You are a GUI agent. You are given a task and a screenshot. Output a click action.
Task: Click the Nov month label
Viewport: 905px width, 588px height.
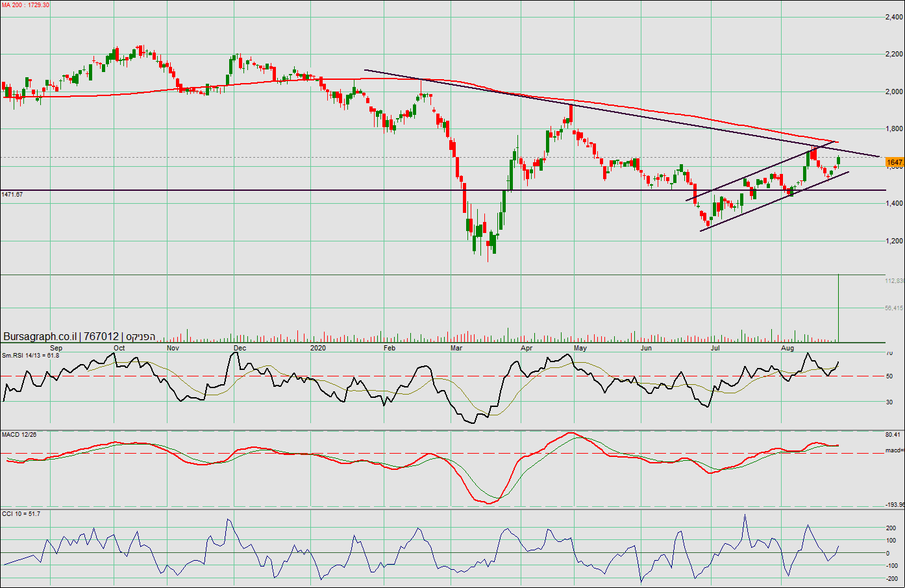173,348
